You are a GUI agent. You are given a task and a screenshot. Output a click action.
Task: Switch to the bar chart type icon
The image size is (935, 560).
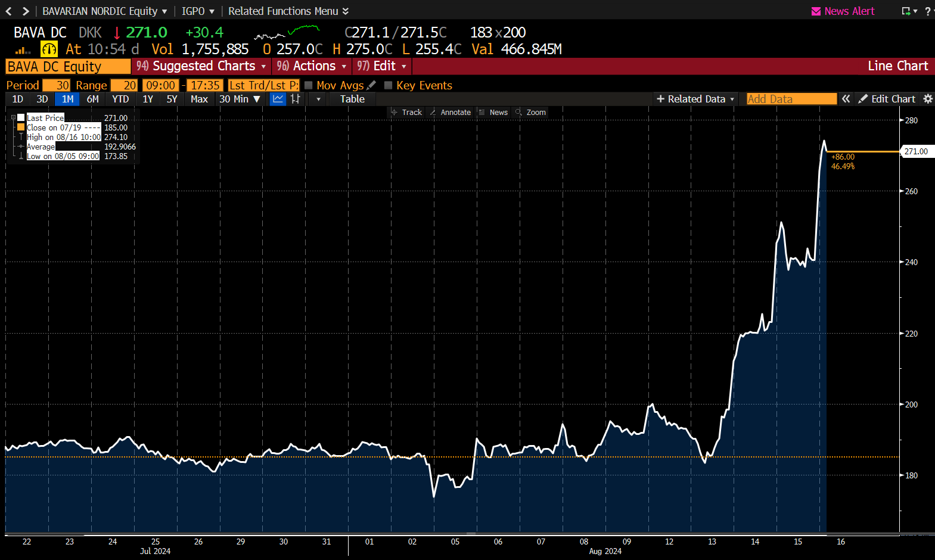click(296, 99)
